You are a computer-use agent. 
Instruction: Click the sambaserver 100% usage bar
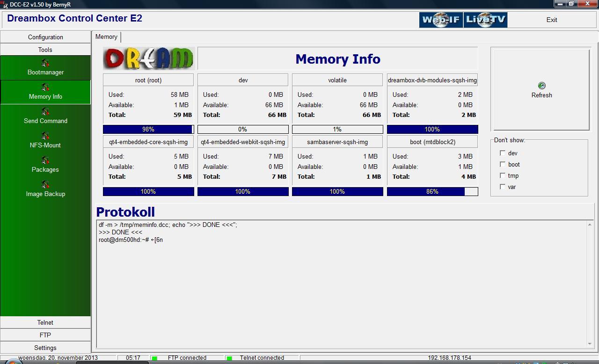337,191
